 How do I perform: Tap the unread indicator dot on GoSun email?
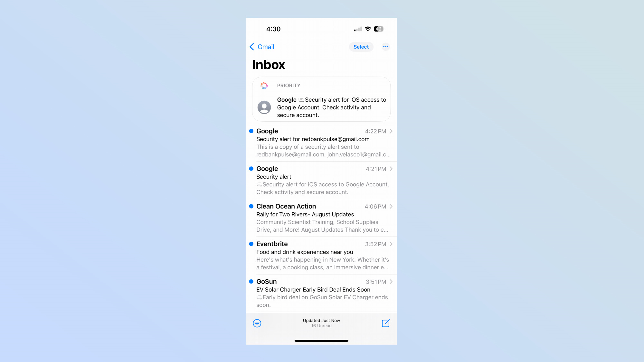click(x=251, y=282)
